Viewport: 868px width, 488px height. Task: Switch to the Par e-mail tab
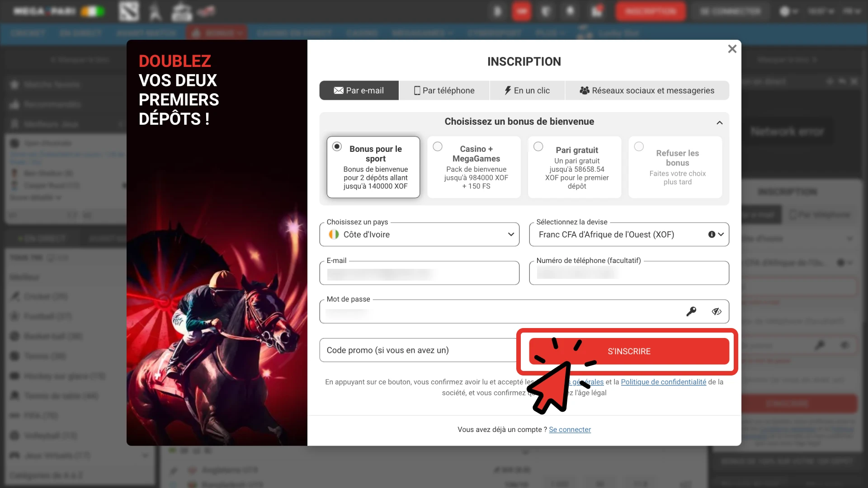(x=359, y=90)
